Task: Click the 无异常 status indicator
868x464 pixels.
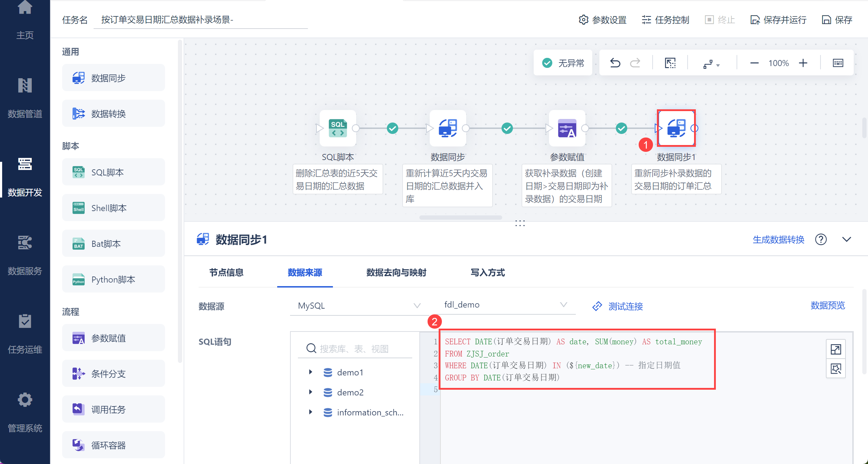Action: (x=563, y=63)
